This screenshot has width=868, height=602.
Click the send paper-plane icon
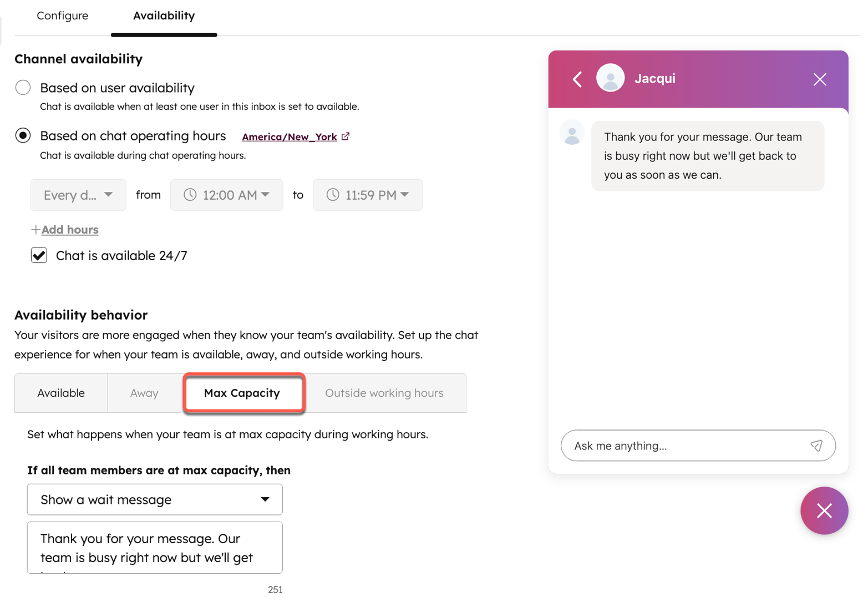click(x=816, y=446)
